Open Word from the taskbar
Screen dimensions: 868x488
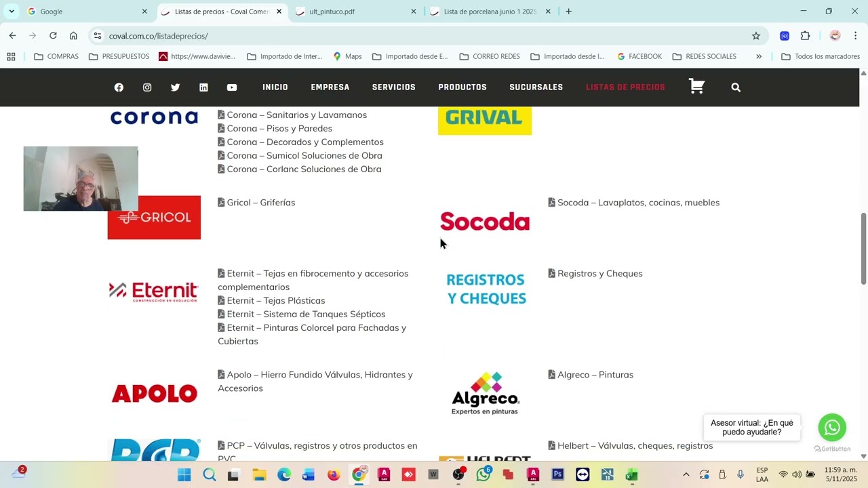[309, 475]
